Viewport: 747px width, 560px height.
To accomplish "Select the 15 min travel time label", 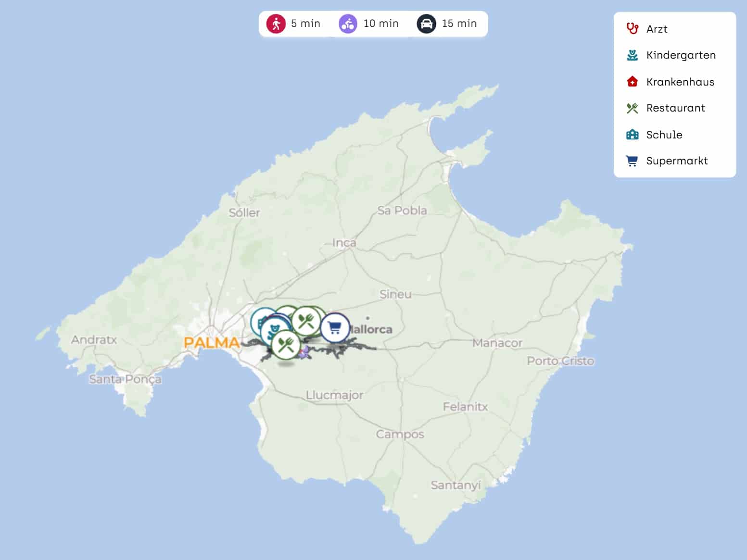I will [459, 24].
